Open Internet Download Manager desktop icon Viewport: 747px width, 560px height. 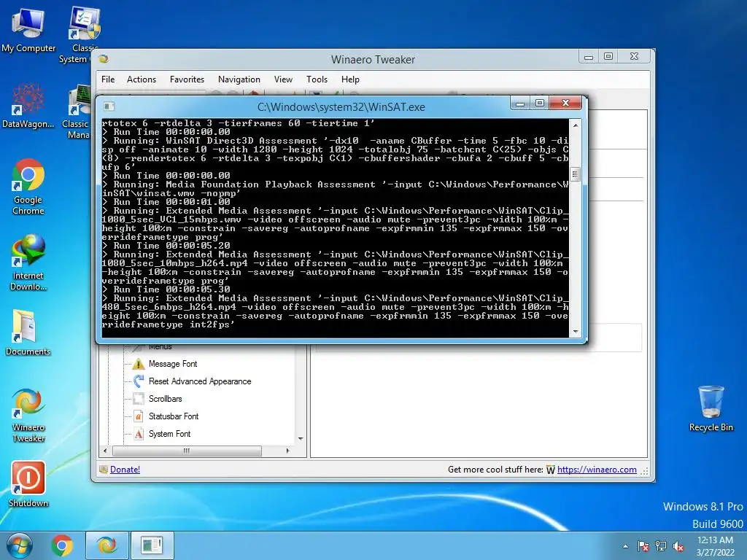tap(28, 262)
